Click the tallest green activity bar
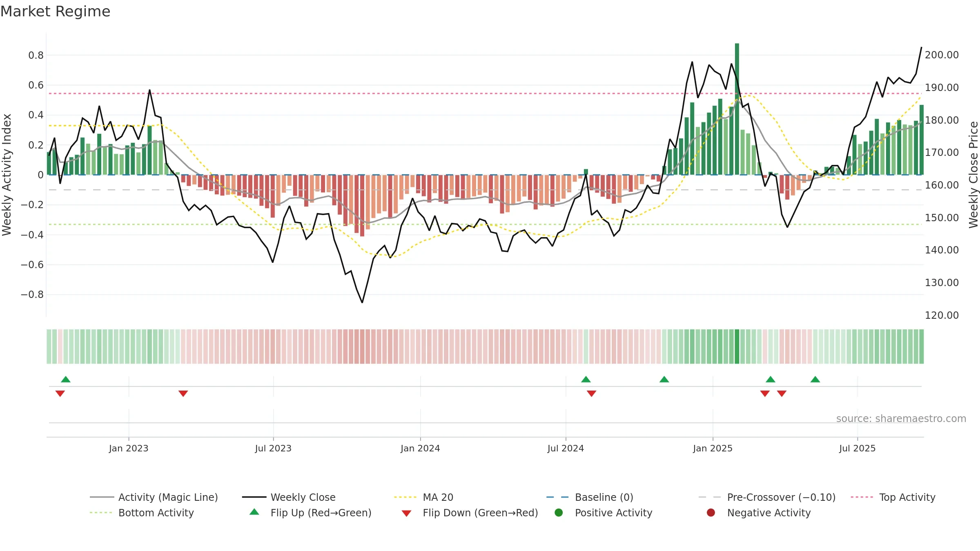Viewport: 980px width, 551px height. coord(737,109)
